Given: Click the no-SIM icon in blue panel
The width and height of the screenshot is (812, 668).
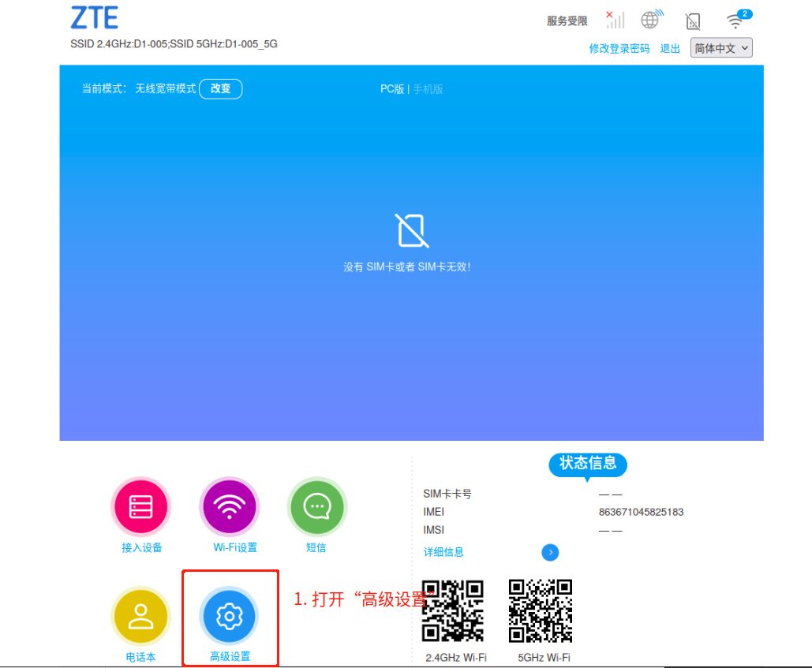Looking at the screenshot, I should (411, 230).
